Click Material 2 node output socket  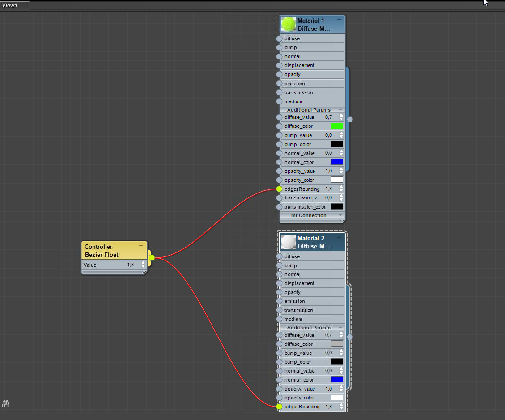tap(350, 337)
